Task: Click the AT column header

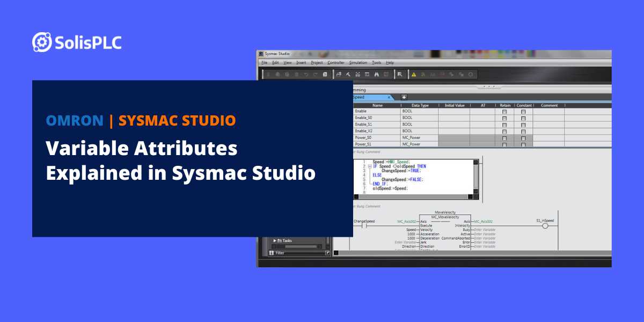Action: coord(482,105)
